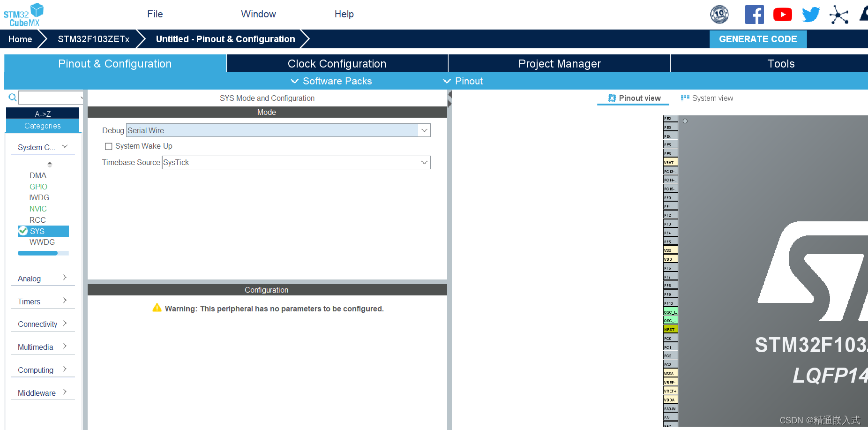Image resolution: width=868 pixels, height=430 pixels.
Task: Expand the Timers category
Action: (x=43, y=302)
